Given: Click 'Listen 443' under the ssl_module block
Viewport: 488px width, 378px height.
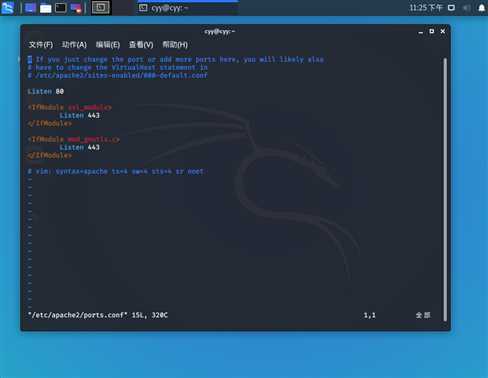Looking at the screenshot, I should click(79, 115).
